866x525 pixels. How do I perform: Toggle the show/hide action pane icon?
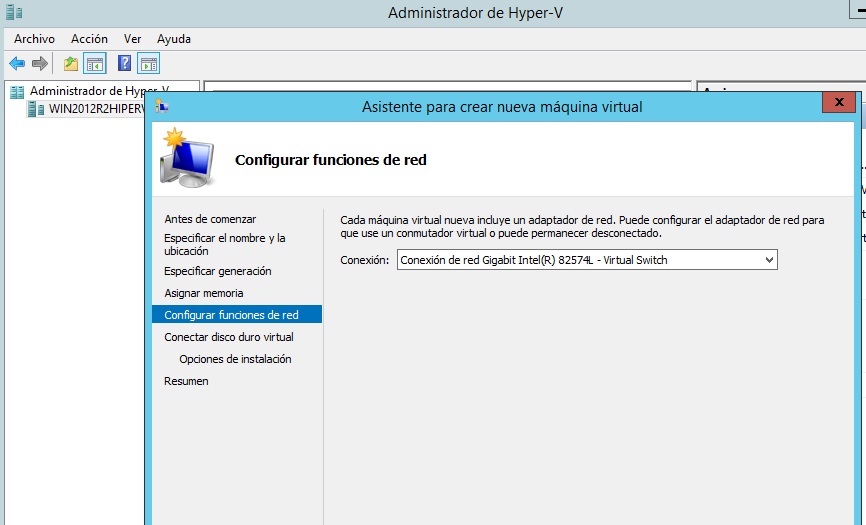148,64
